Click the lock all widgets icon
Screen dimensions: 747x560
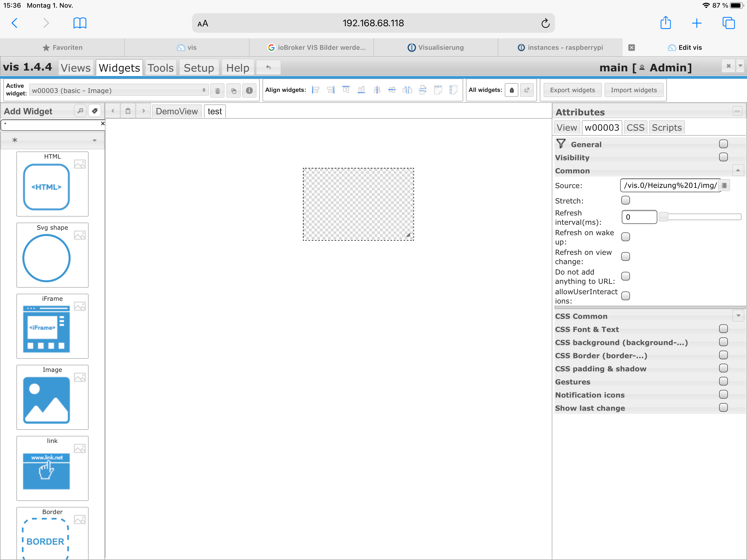click(511, 90)
